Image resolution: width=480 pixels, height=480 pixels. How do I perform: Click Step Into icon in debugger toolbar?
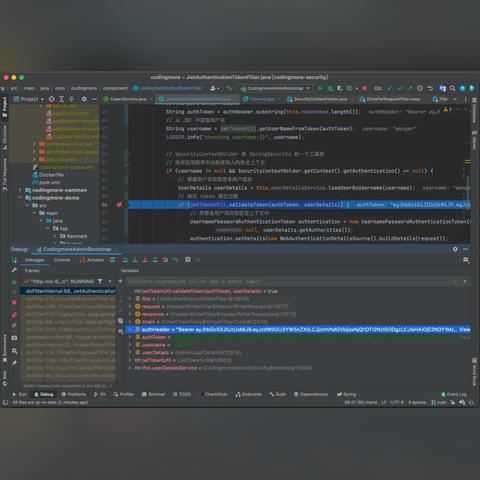tap(135, 260)
